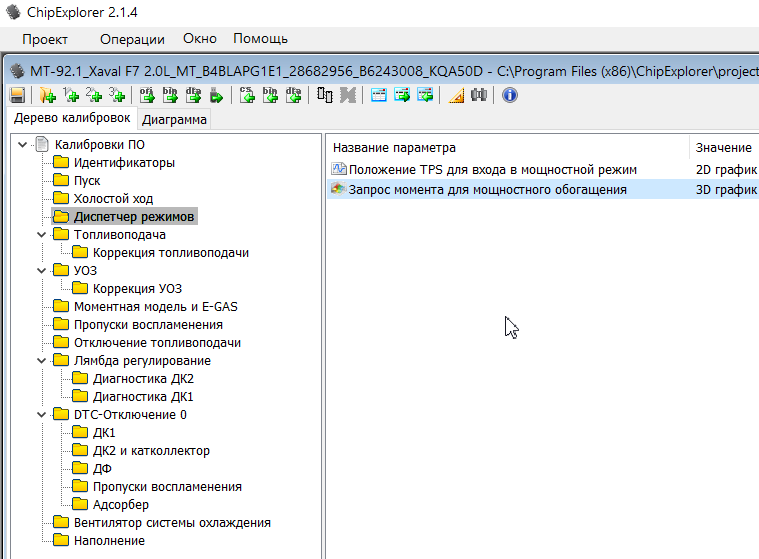
Task: Click the 'cs' import toolbar icon
Action: coord(247,95)
